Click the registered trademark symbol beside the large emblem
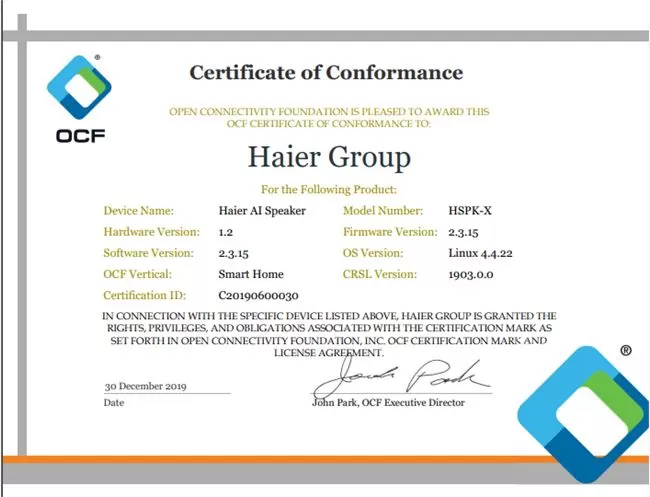Image resolution: width=650 pixels, height=497 pixels. (x=625, y=351)
